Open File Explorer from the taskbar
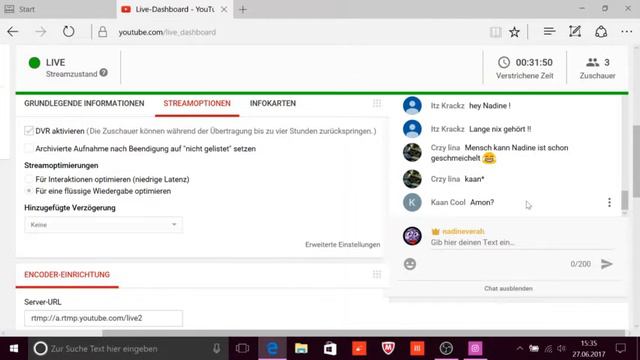 tap(301, 349)
